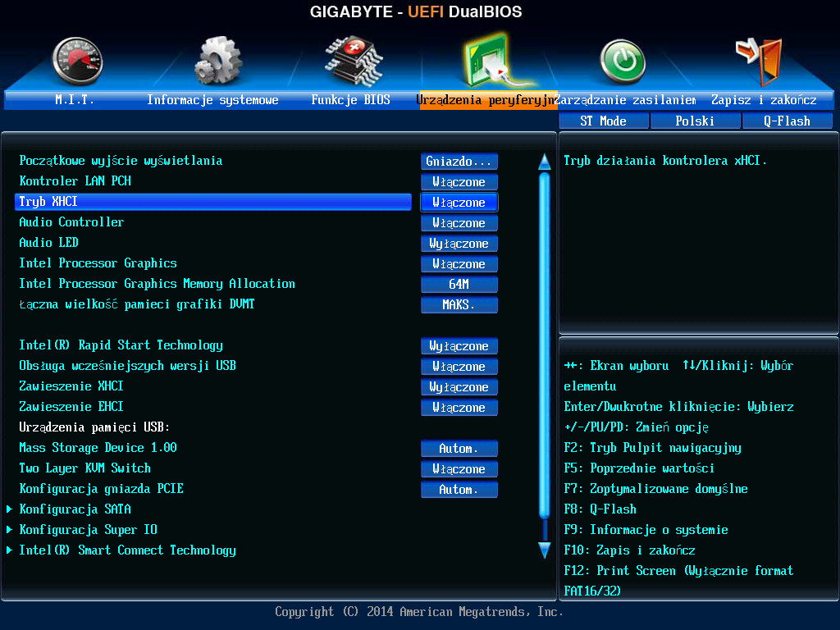Click the scrollbar down arrow icon
The height and width of the screenshot is (630, 840).
click(543, 551)
